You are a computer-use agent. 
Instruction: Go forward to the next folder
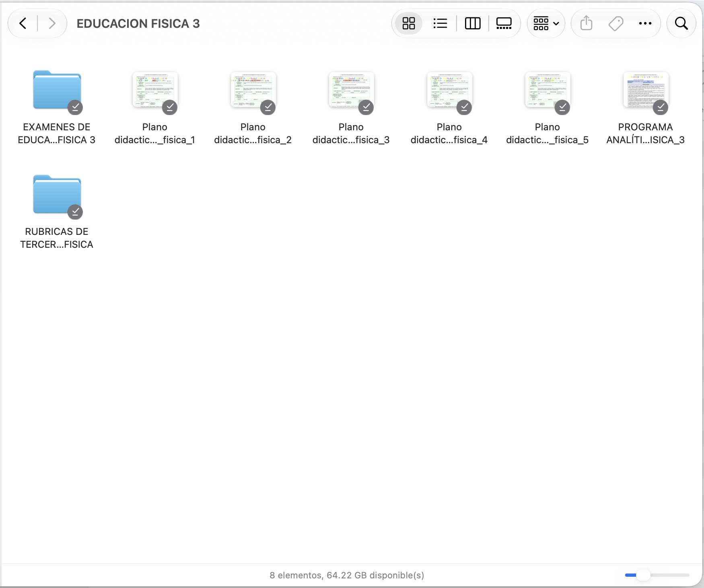52,23
